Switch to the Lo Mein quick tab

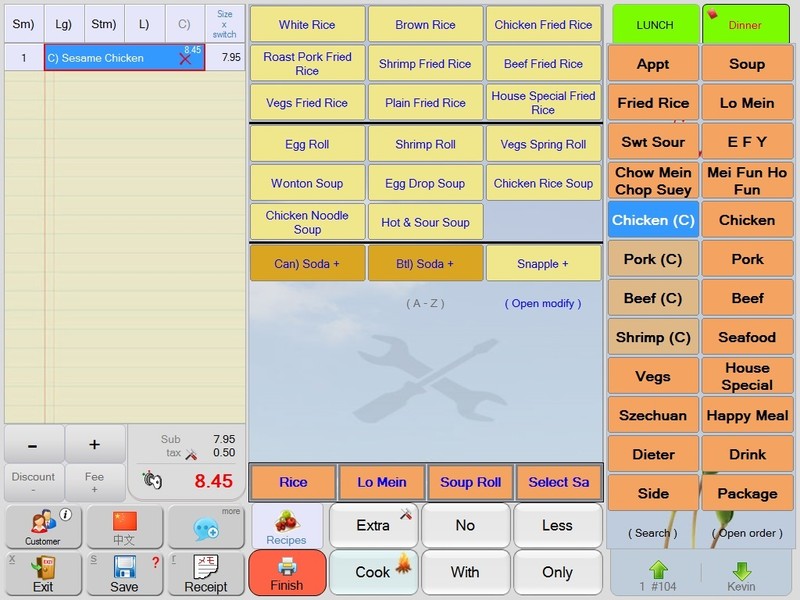pyautogui.click(x=382, y=482)
